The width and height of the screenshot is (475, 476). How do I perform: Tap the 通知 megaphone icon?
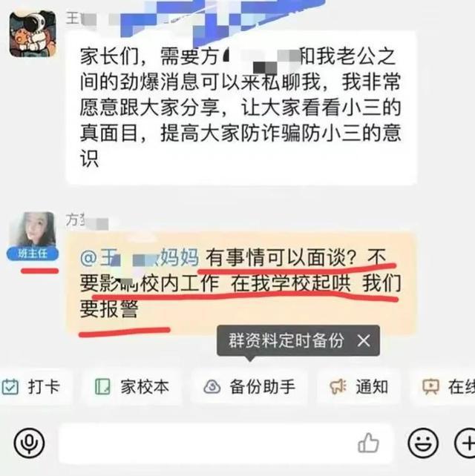[x=338, y=387]
